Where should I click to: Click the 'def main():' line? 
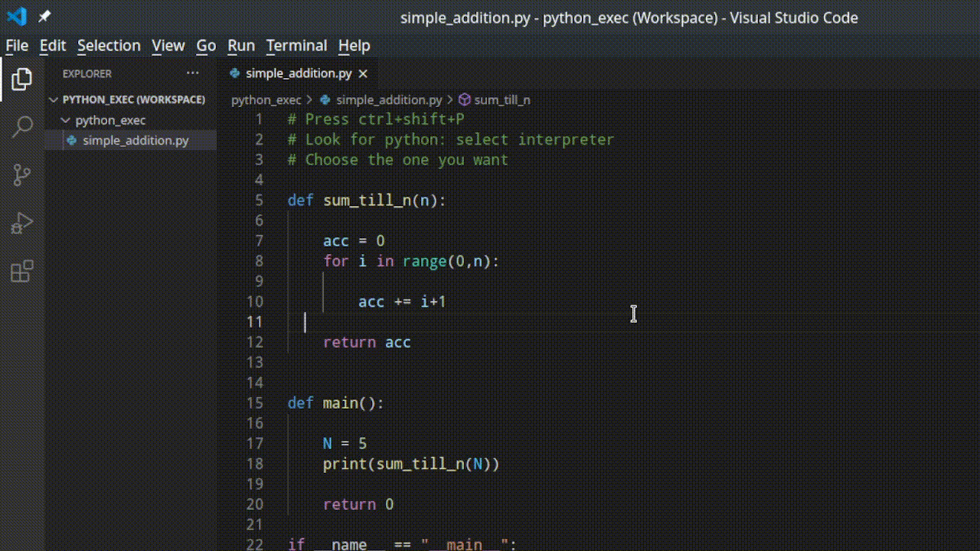335,403
